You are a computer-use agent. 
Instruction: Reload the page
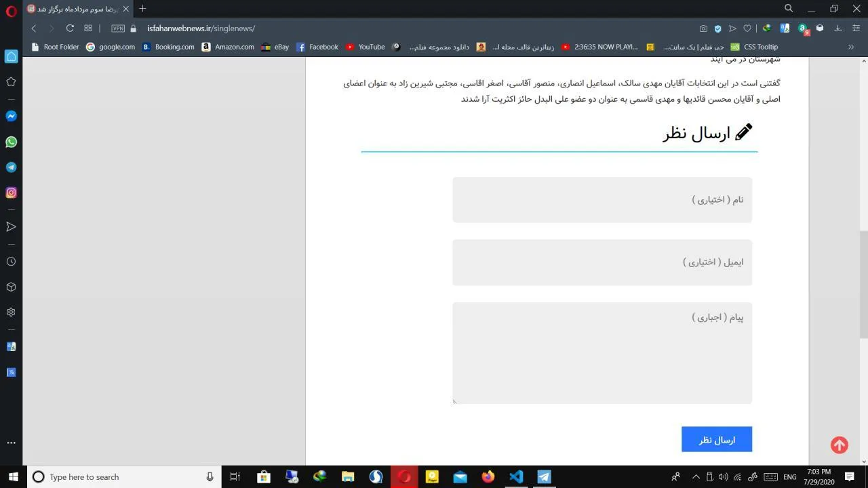pyautogui.click(x=70, y=28)
